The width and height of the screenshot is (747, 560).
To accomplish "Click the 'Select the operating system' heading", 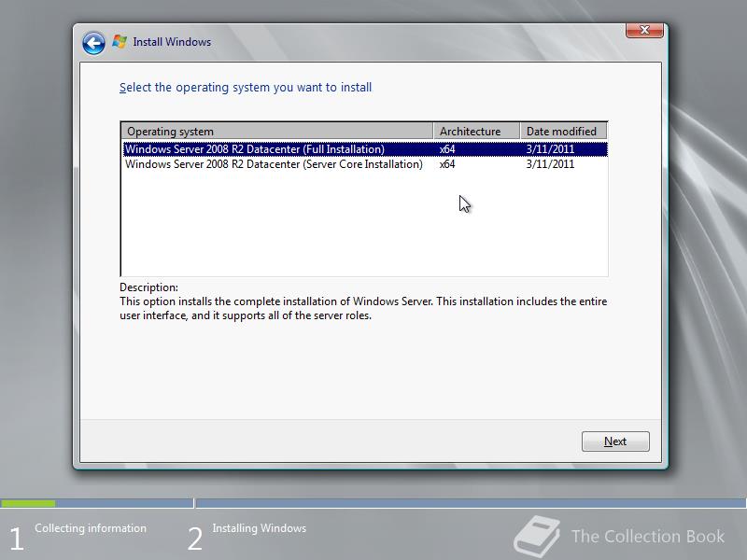I will tap(246, 88).
